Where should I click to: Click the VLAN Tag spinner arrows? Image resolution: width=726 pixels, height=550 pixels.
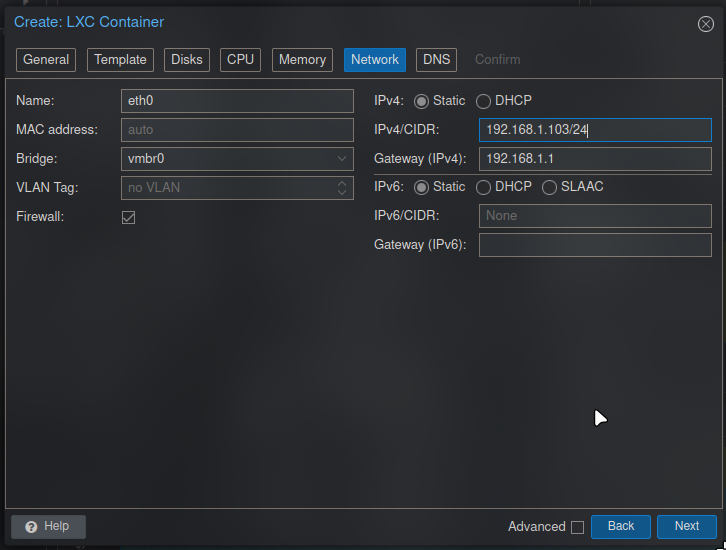(342, 188)
